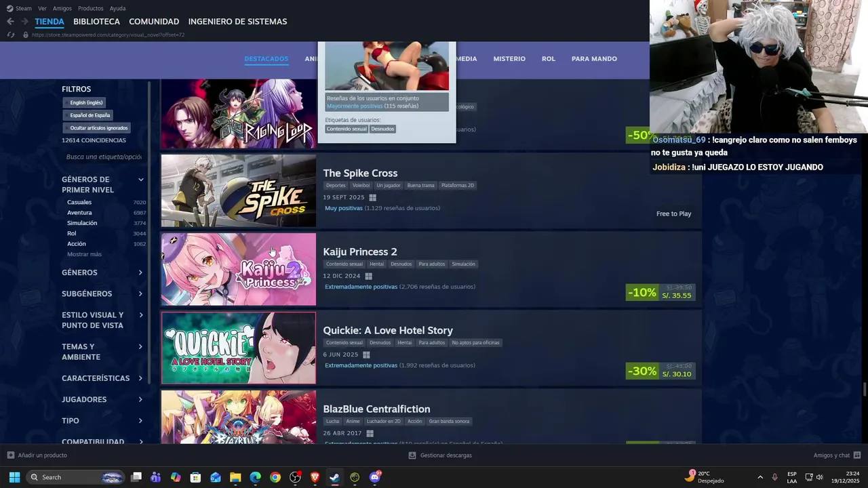The image size is (868, 488).
Task: Launch Copilot from the taskbar
Action: 176,477
